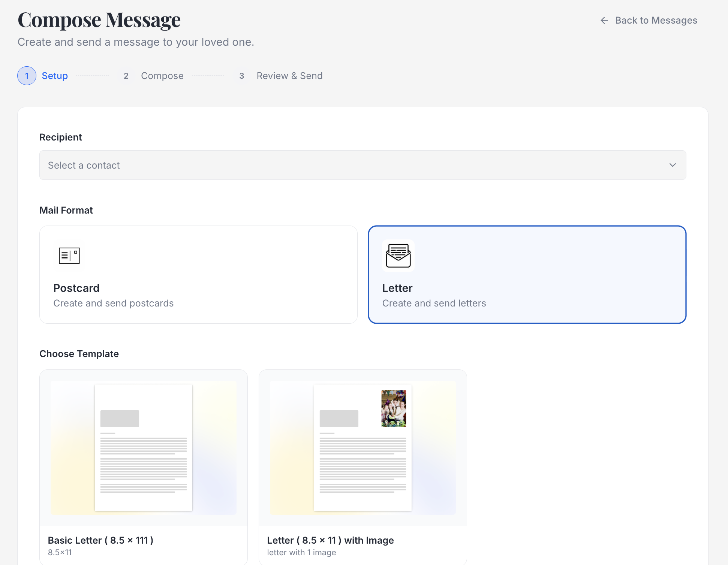The height and width of the screenshot is (565, 728).
Task: Choose Basic Letter template title
Action: tap(100, 540)
